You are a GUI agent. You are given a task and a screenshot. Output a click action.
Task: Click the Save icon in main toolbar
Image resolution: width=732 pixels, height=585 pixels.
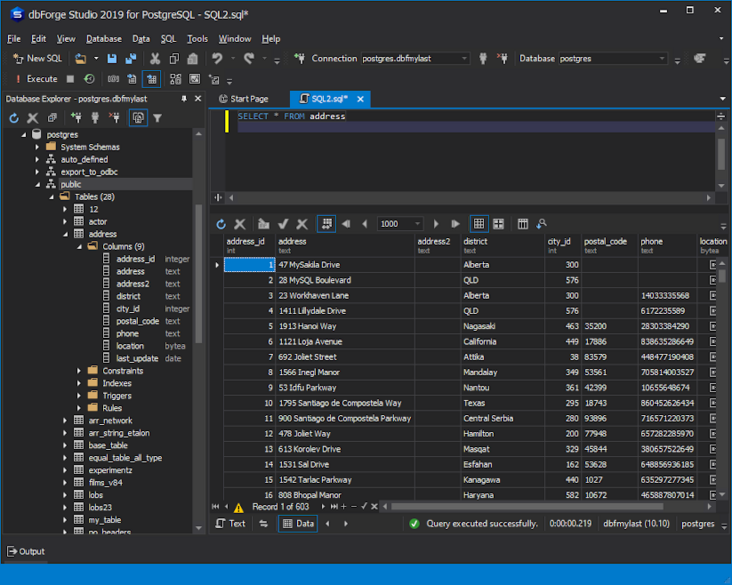click(112, 59)
